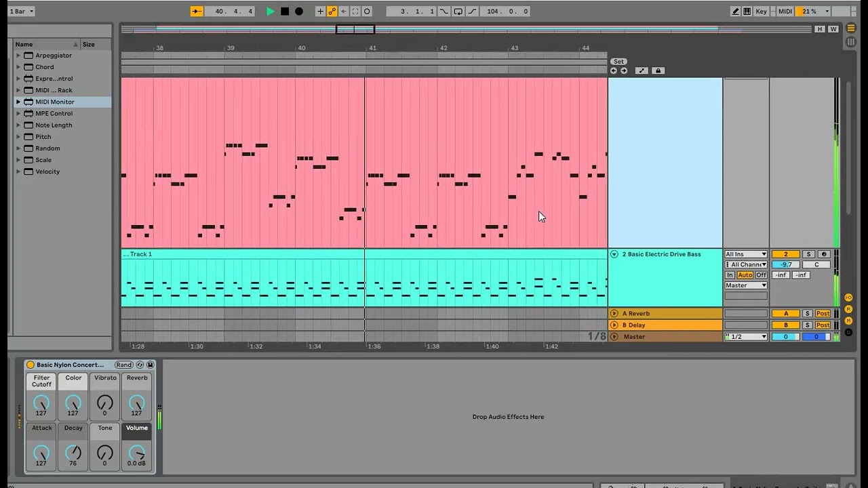Toggle the Lock Envelopes padlock icon
Screen dimensions: 868x488
click(x=657, y=70)
